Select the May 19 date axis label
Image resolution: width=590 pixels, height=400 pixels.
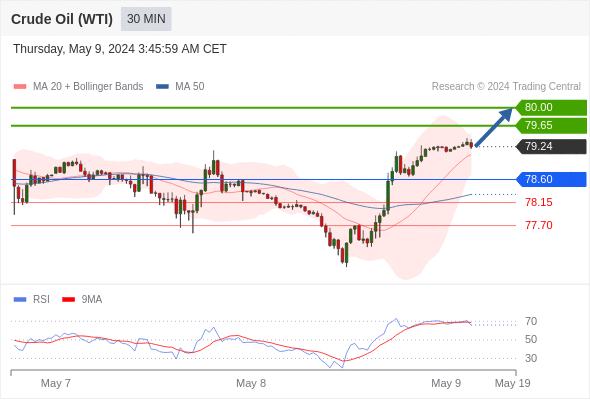[x=512, y=383]
